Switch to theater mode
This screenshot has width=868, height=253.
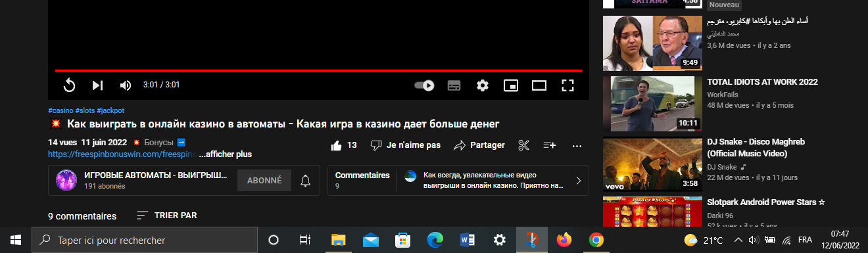coord(539,85)
